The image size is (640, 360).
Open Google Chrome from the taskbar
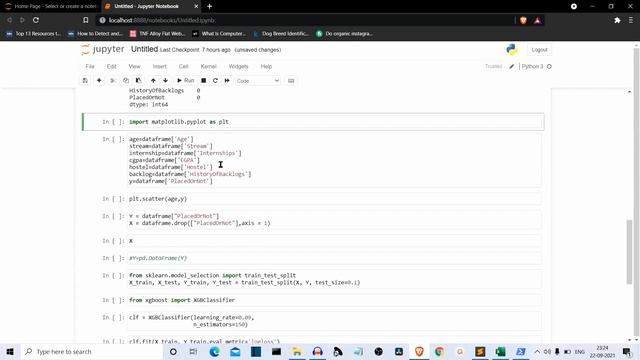pyautogui.click(x=439, y=351)
